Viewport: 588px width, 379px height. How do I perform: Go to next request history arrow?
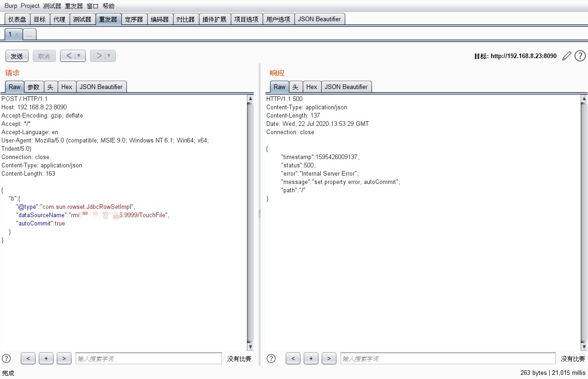pos(98,56)
